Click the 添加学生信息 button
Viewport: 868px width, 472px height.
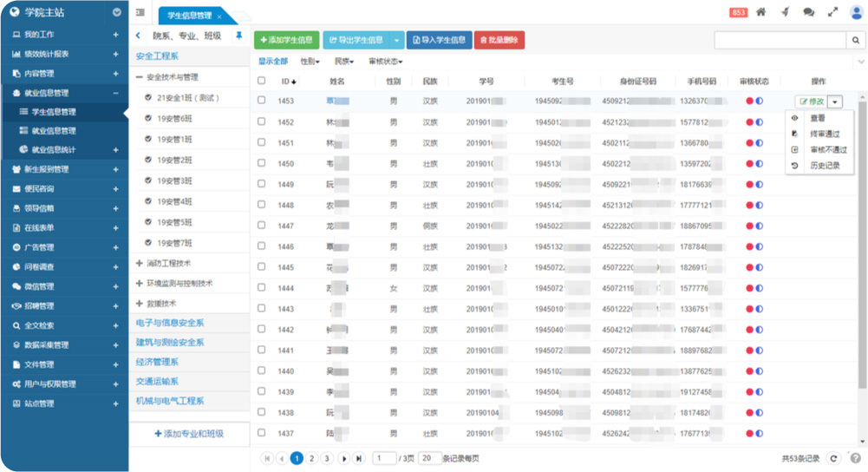pyautogui.click(x=286, y=40)
